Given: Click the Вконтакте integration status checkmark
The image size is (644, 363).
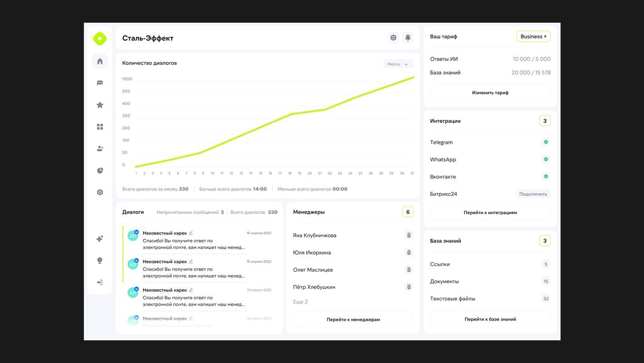Looking at the screenshot, I should click(x=546, y=177).
